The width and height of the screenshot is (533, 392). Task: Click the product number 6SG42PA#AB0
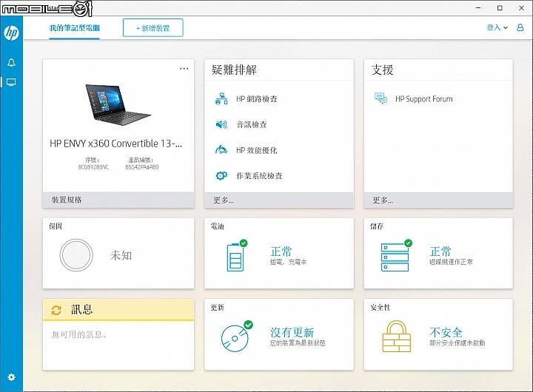point(141,167)
